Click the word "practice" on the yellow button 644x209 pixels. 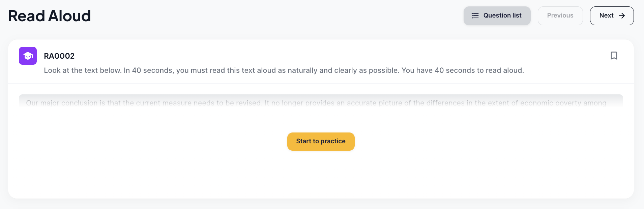pos(333,141)
